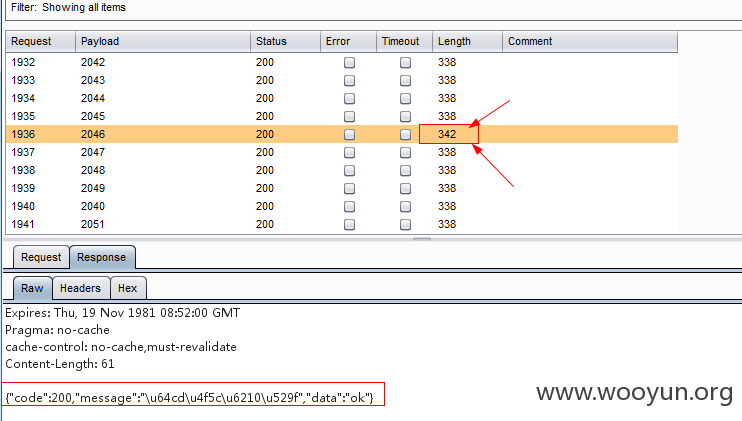Toggle Timeout checkbox for request 1934
The image size is (742, 421).
[x=405, y=98]
